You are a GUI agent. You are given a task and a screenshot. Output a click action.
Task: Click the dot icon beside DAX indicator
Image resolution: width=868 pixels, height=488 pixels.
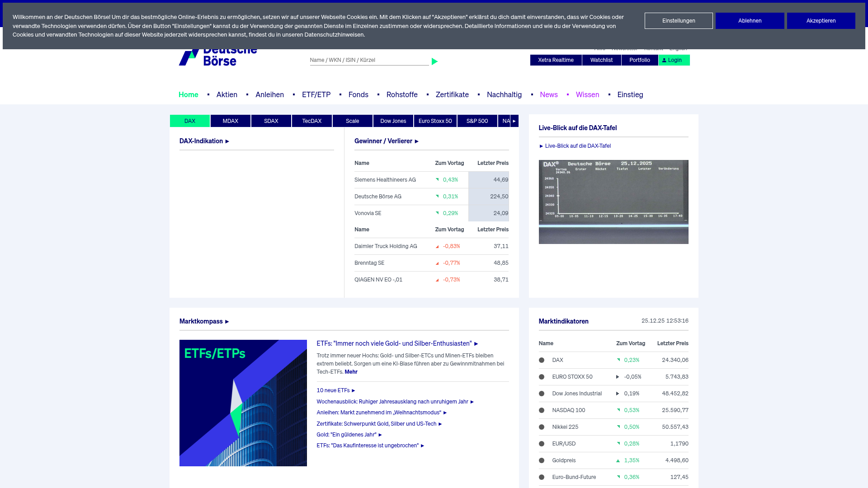coord(542,360)
